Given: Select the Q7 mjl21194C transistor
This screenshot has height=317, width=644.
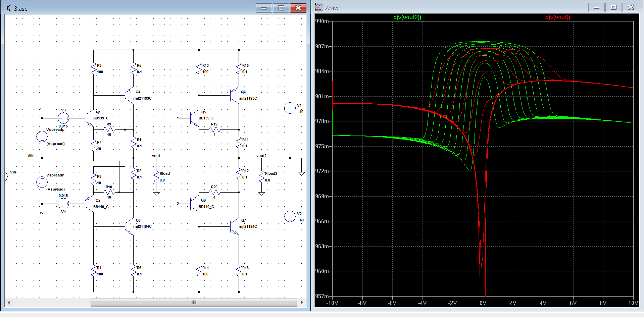Looking at the screenshot, I should click(235, 227).
